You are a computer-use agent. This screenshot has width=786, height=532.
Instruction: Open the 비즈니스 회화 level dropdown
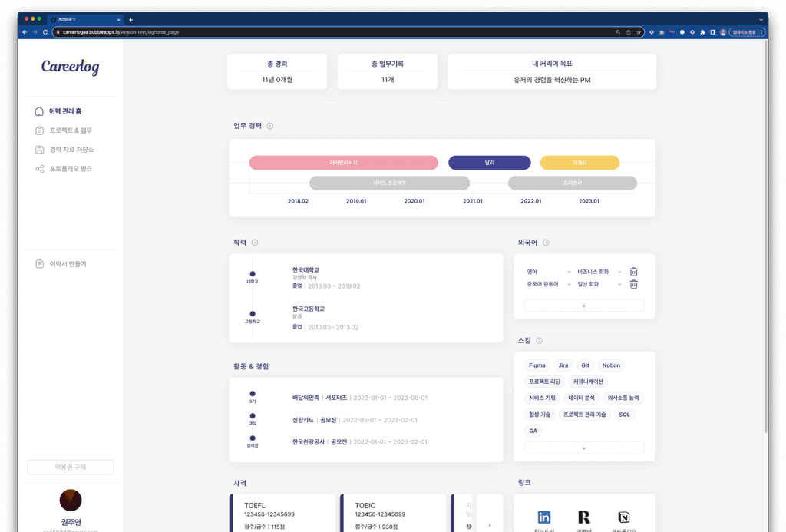(x=599, y=272)
